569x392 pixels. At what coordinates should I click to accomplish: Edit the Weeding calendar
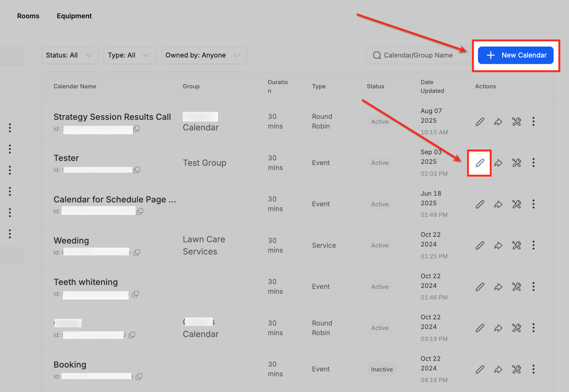point(480,245)
